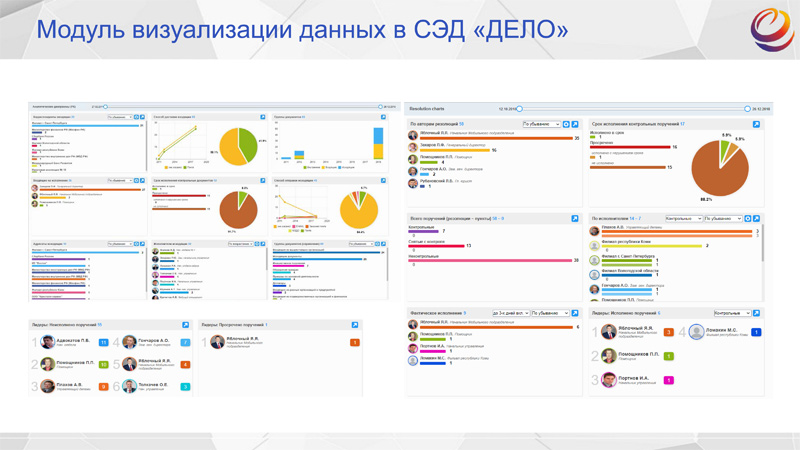Screen dimensions: 800x450
Task: Click '14 - 7' link beside 'По исполнителям'
Action: click(x=635, y=218)
